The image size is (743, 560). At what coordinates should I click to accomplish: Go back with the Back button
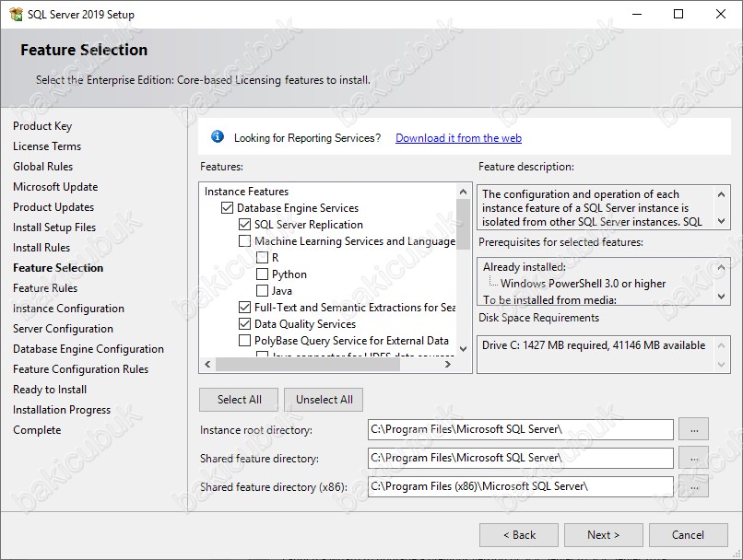click(519, 535)
